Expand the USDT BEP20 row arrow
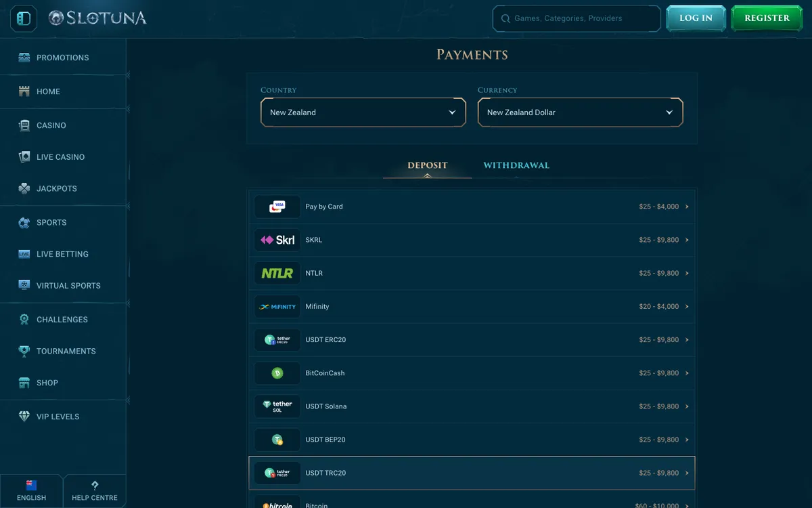Viewport: 812px width, 508px height. click(687, 440)
